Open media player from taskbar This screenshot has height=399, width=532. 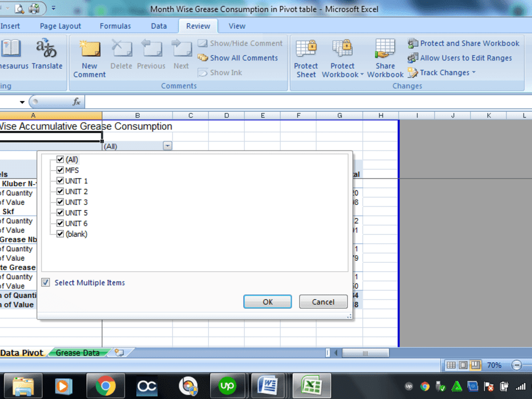pyautogui.click(x=64, y=386)
